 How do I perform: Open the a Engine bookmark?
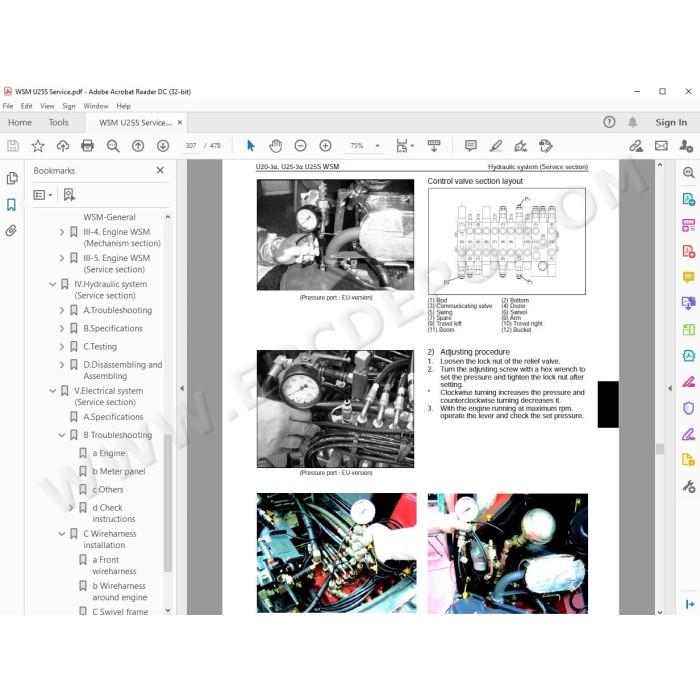pos(109,453)
